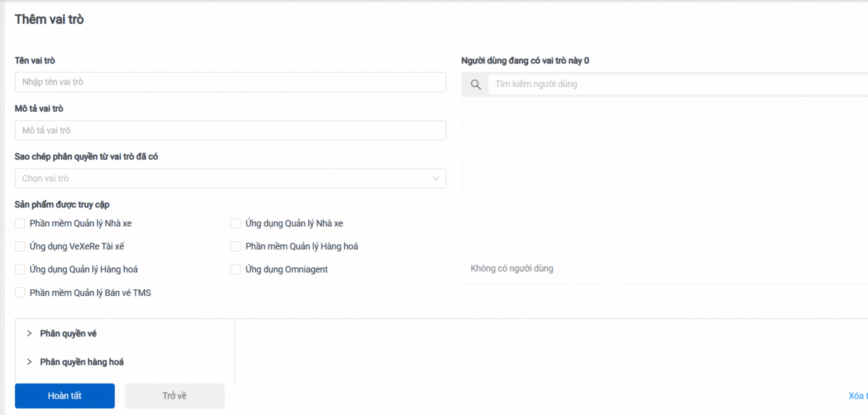Screen dimensions: 868x415
Task: Open the role dropdown arrow
Action: [435, 179]
